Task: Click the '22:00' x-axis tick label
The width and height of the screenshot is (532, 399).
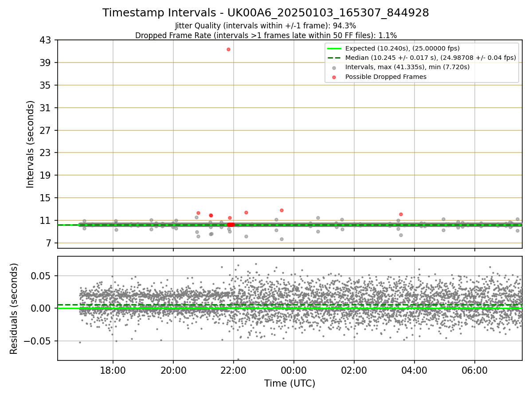Action: tap(234, 370)
